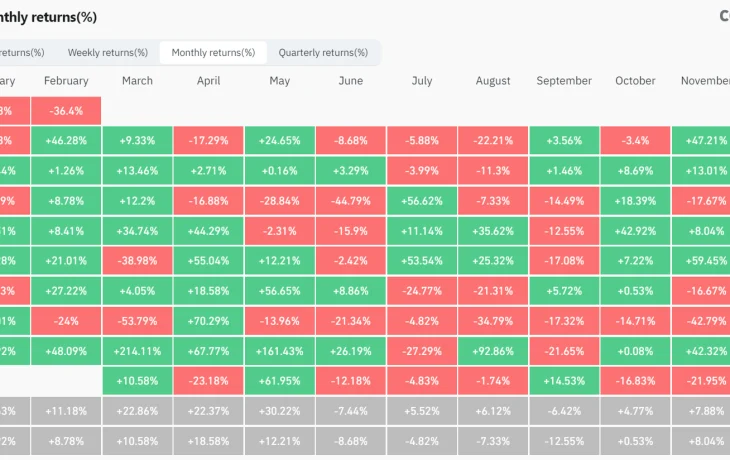
Task: Select the +14.53% September cell
Action: pyautogui.click(x=564, y=381)
